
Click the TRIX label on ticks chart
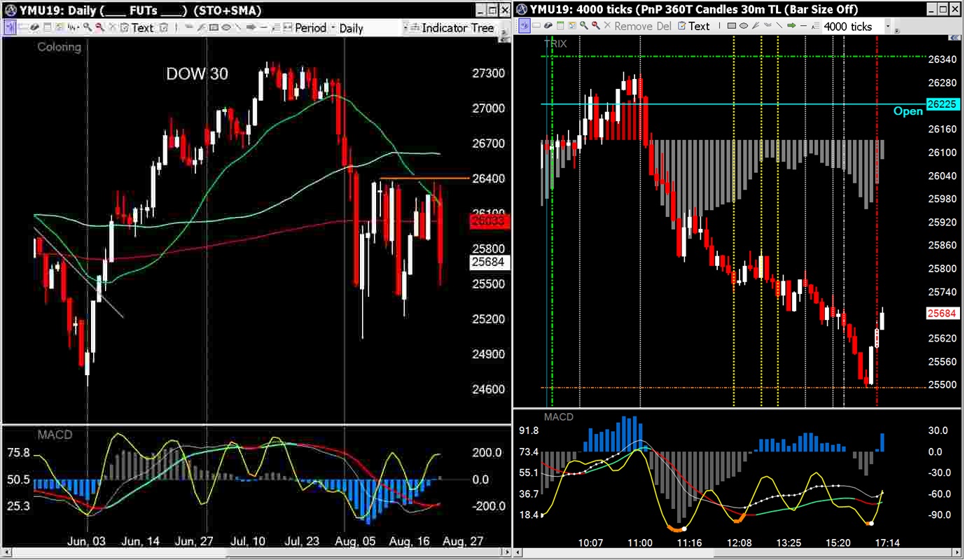click(x=555, y=43)
